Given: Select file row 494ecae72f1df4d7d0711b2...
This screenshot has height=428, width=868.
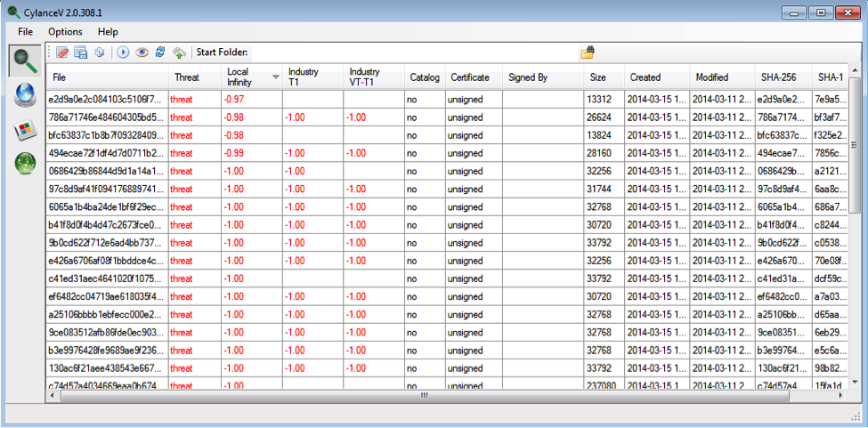Looking at the screenshot, I should pos(447,153).
